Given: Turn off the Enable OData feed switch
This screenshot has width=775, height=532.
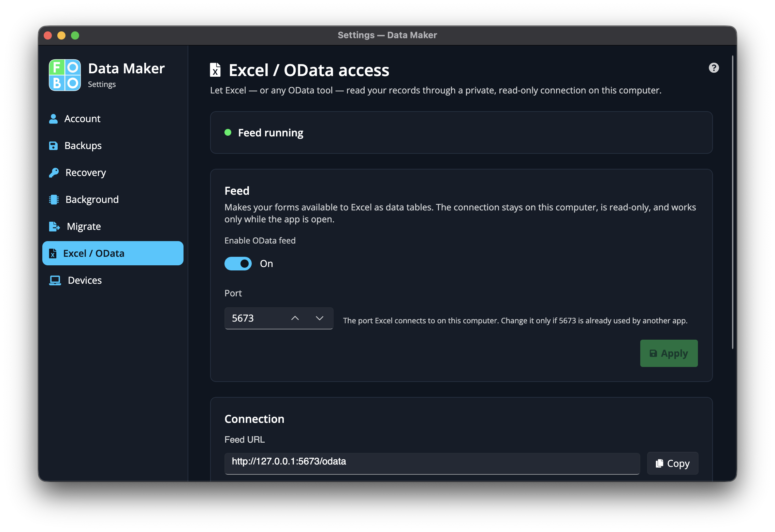Looking at the screenshot, I should tap(238, 264).
